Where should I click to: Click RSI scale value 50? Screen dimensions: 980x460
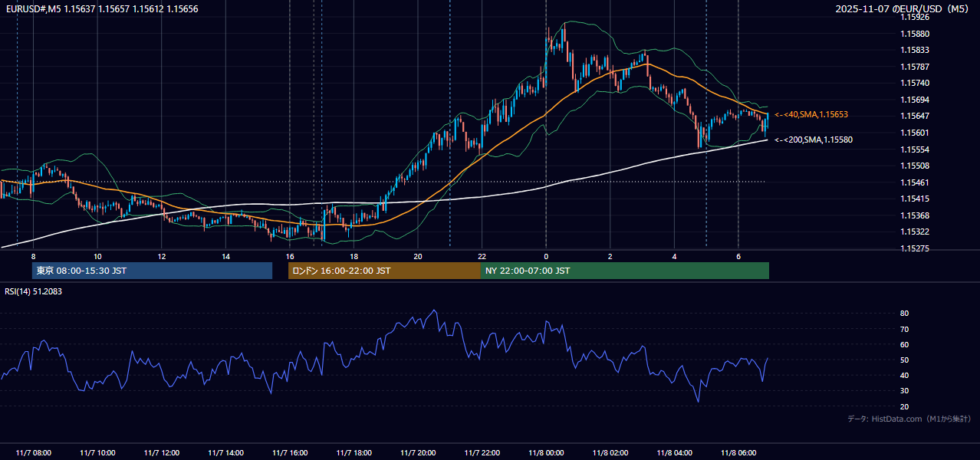[904, 360]
